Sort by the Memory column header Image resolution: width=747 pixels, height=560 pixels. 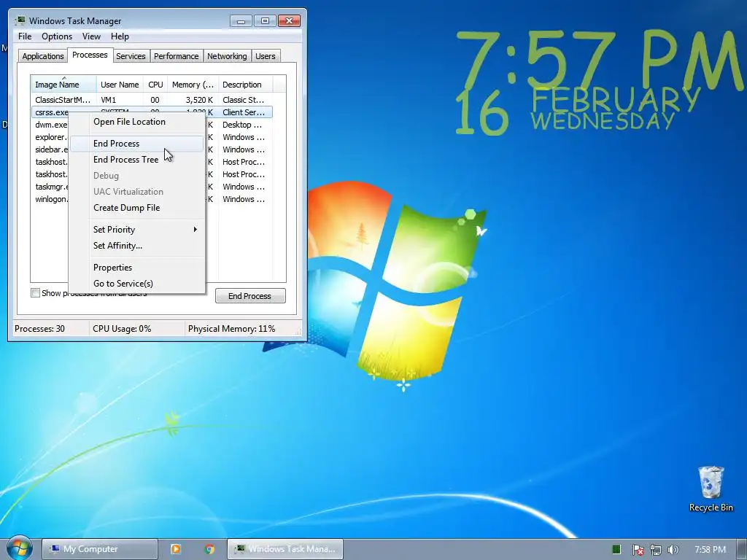pyautogui.click(x=193, y=85)
